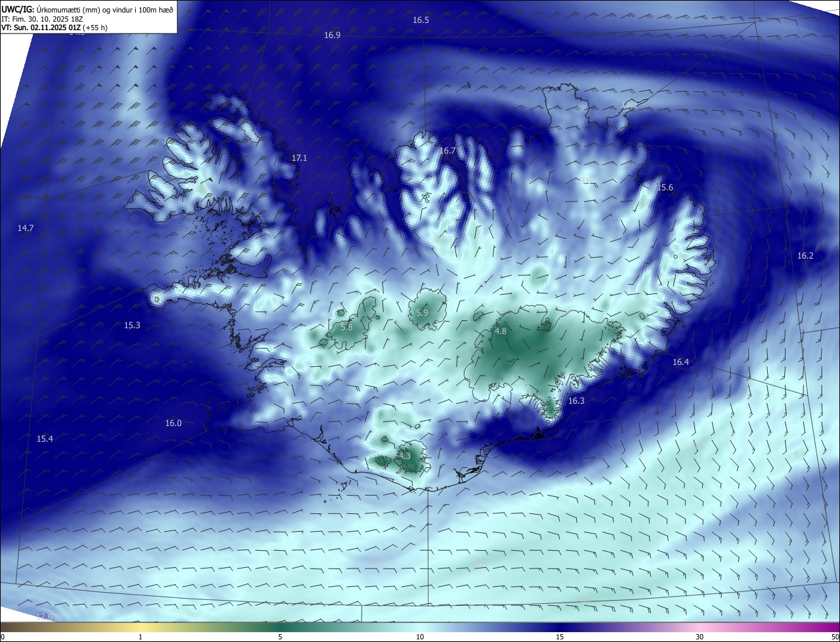Image resolution: width=840 pixels, height=642 pixels.
Task: Click the 17.1 value label
Action: click(299, 158)
